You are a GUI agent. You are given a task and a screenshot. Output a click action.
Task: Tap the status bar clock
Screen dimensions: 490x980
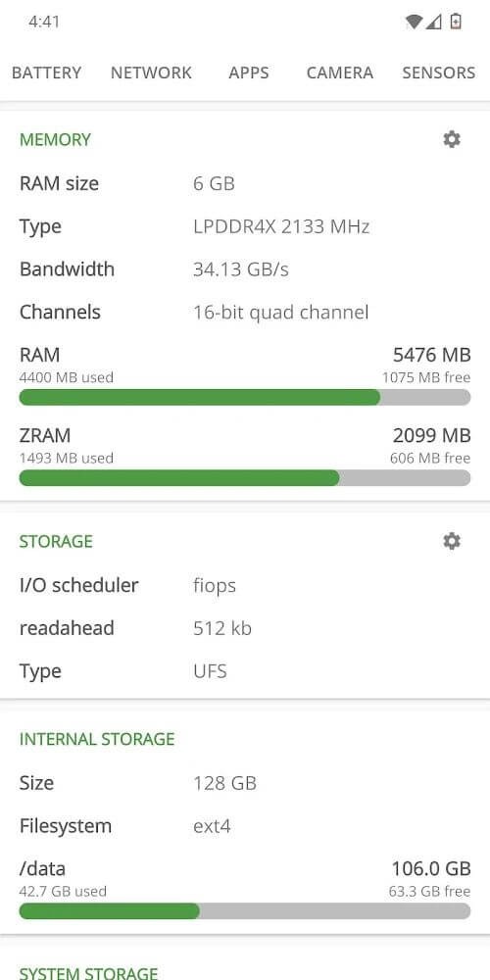click(x=44, y=22)
